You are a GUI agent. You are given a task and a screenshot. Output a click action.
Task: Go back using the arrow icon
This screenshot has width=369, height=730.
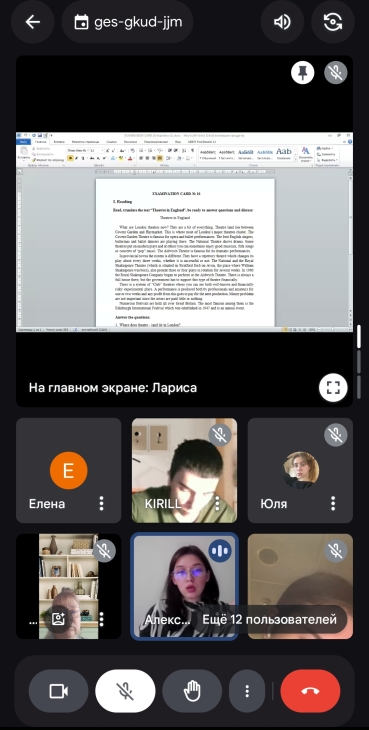33,22
